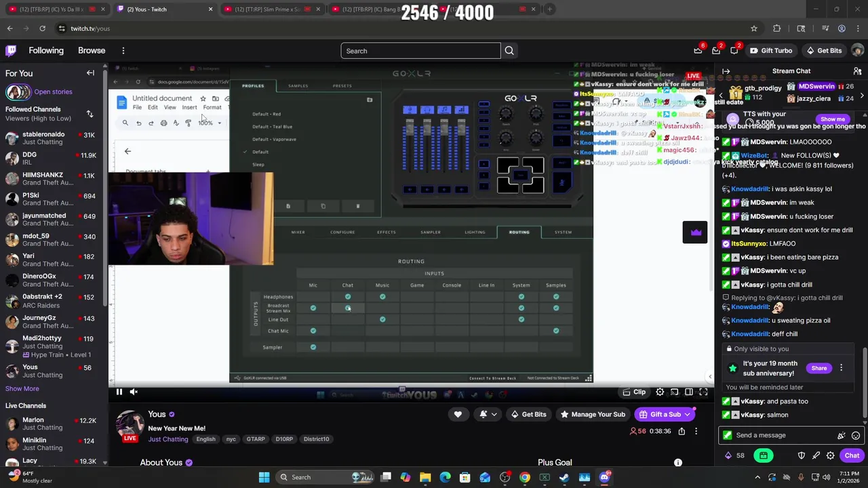
Task: Switch to Effects tab in GoXLR
Action: 387,232
